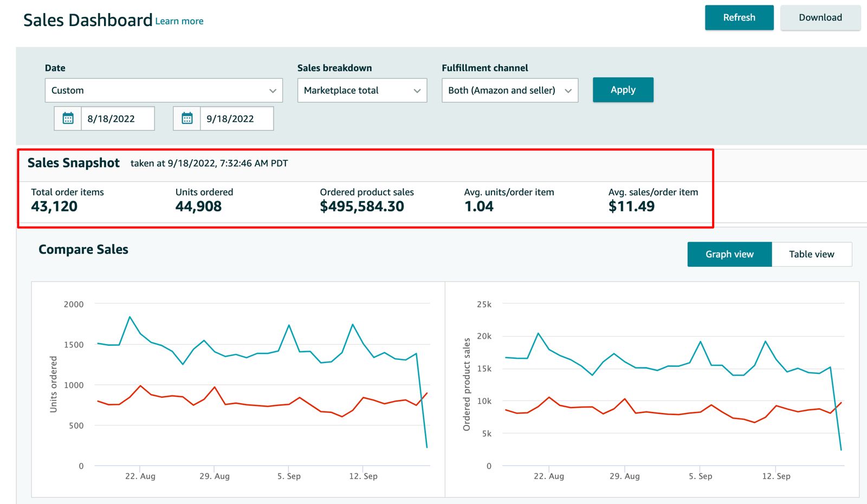Click the 25k label on sales chart axis
Viewport: 867px width, 504px height.
point(484,304)
